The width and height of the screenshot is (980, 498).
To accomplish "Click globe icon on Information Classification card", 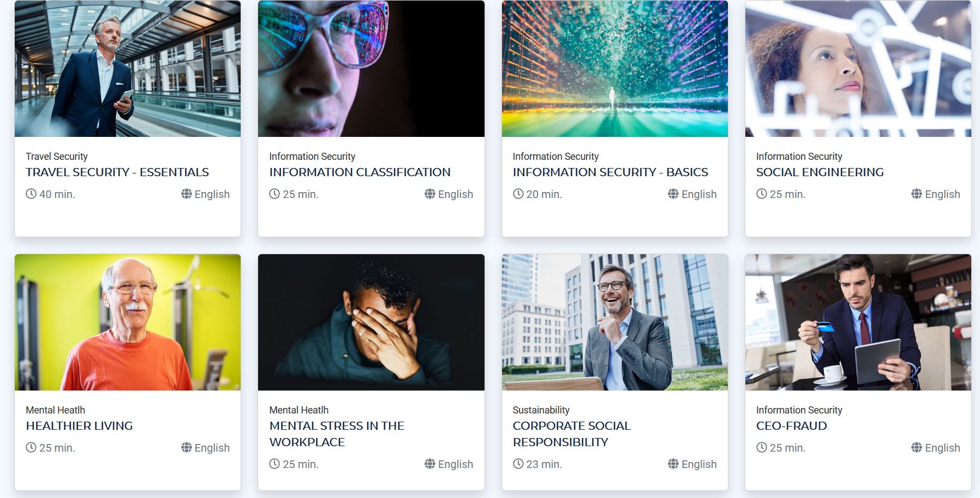I will click(x=430, y=194).
